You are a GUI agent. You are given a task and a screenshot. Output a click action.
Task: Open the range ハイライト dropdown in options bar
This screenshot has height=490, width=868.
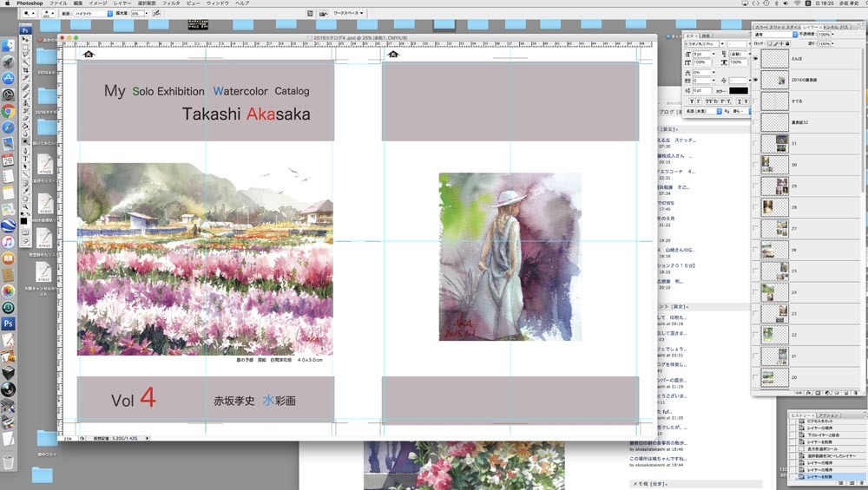[x=93, y=13]
